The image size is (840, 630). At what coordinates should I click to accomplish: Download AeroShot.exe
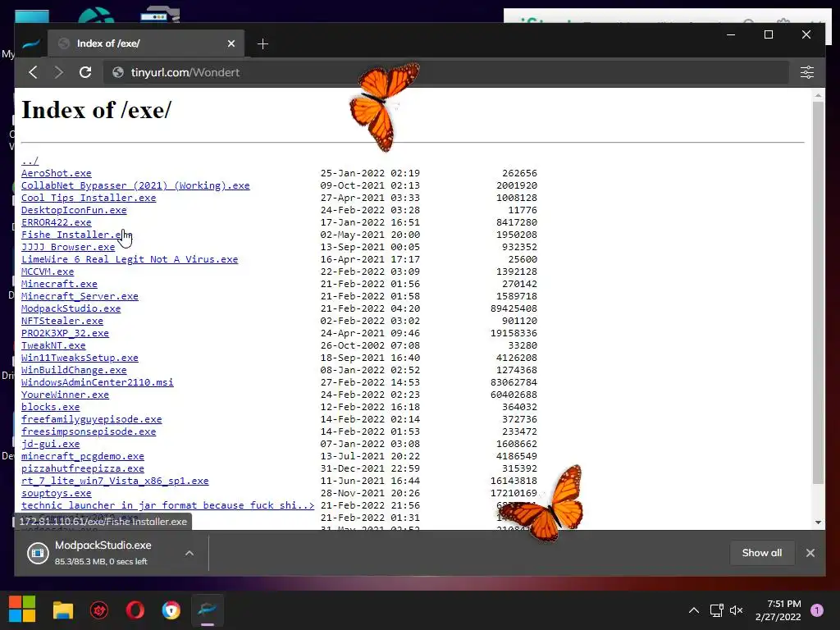57,173
